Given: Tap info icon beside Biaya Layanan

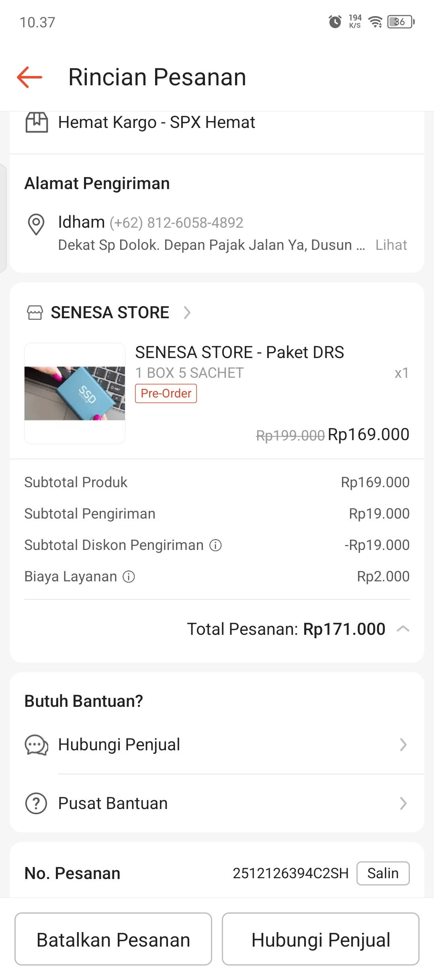Looking at the screenshot, I should [x=129, y=576].
